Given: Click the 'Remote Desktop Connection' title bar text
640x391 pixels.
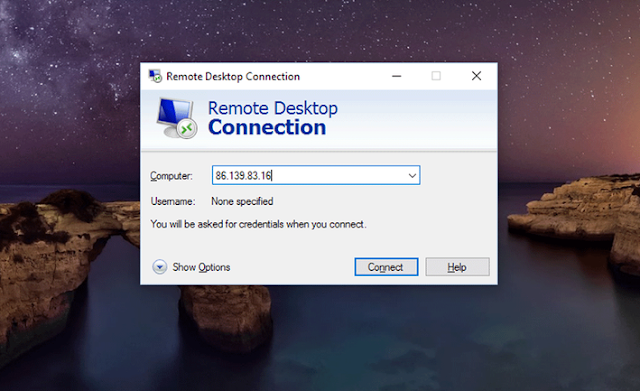Looking at the screenshot, I should [233, 76].
